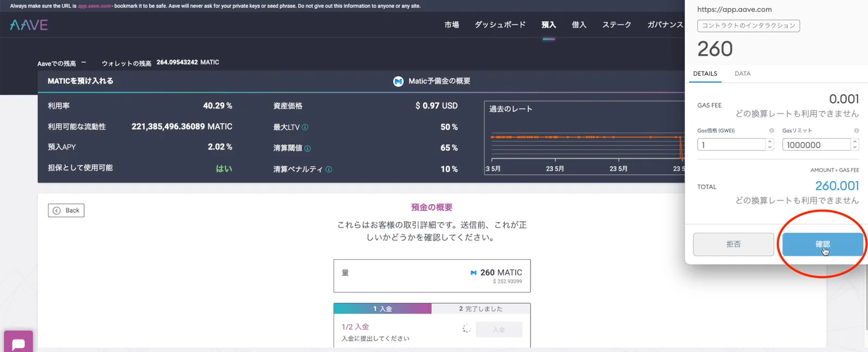Click info icon next to 清算ペナルティ
868x352 pixels.
click(x=329, y=169)
